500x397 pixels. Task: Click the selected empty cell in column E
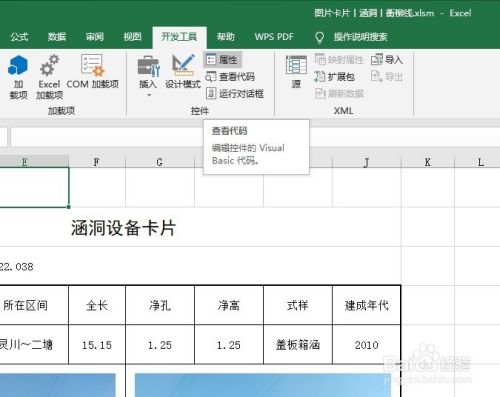coord(34,187)
